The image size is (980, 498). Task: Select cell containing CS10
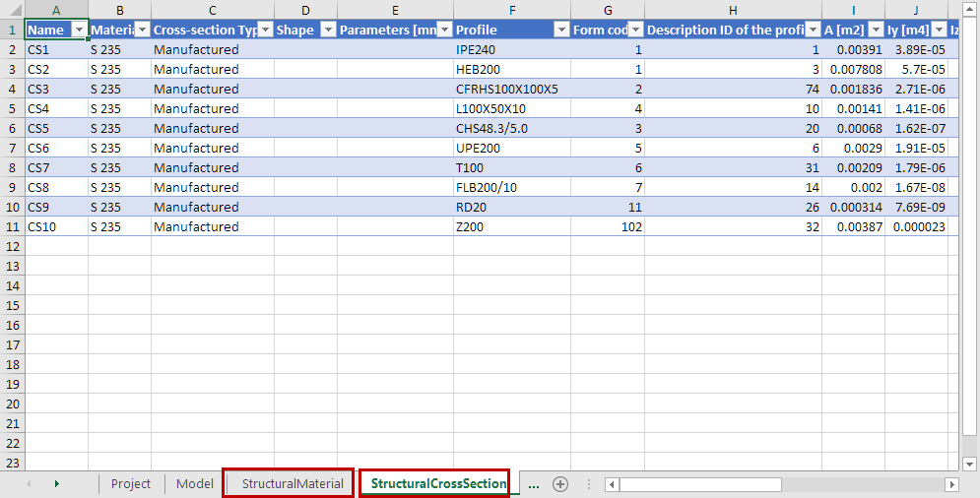point(56,226)
